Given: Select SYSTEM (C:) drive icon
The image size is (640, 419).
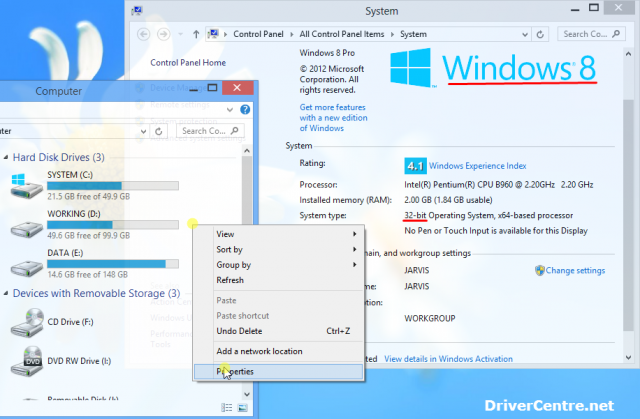Looking at the screenshot, I should pos(27,186).
